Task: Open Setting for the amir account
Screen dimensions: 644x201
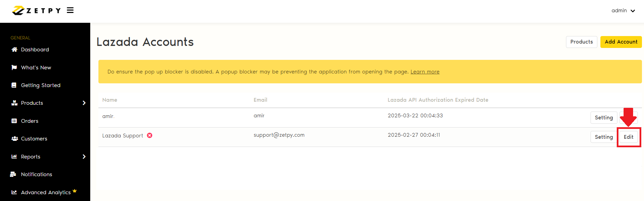Action: [603, 118]
